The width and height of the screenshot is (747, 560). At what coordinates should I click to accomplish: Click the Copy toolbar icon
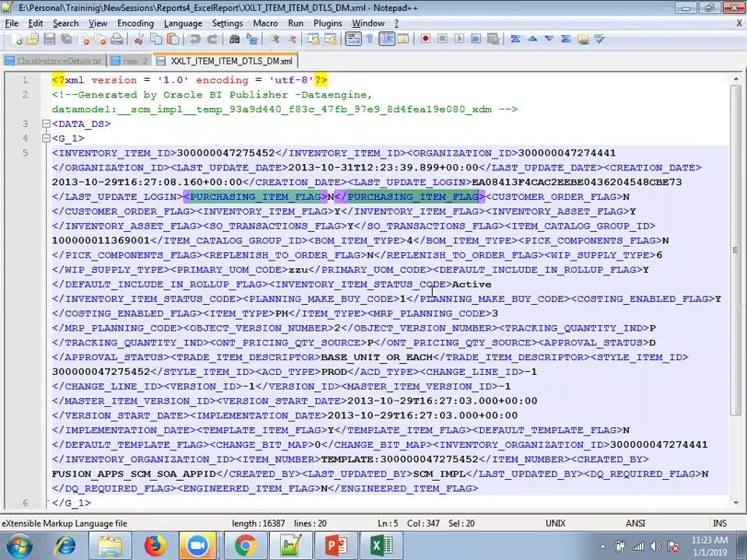click(156, 39)
